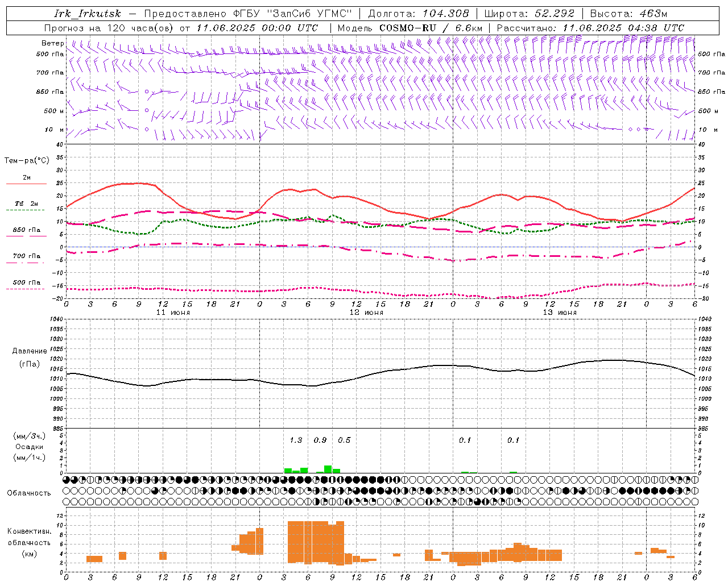
Task: Click the latitude value 'Широта: 52.292'
Action: coord(530,14)
